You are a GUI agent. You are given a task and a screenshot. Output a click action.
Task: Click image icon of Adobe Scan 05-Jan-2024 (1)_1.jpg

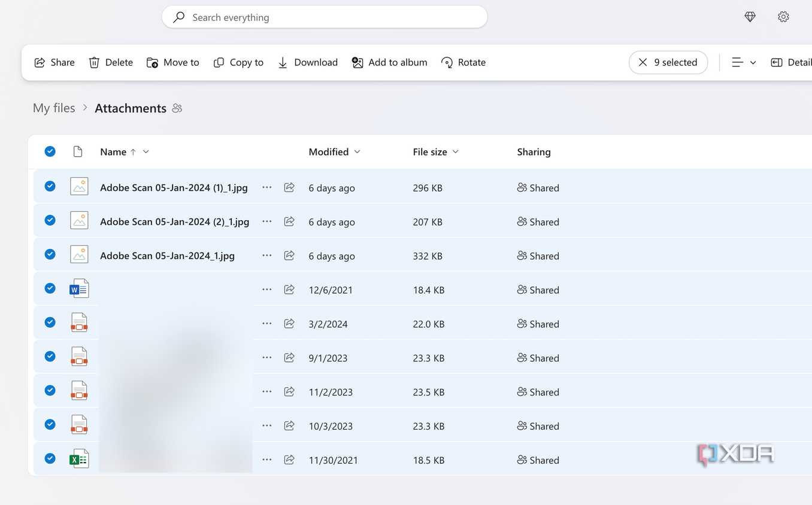click(x=79, y=186)
